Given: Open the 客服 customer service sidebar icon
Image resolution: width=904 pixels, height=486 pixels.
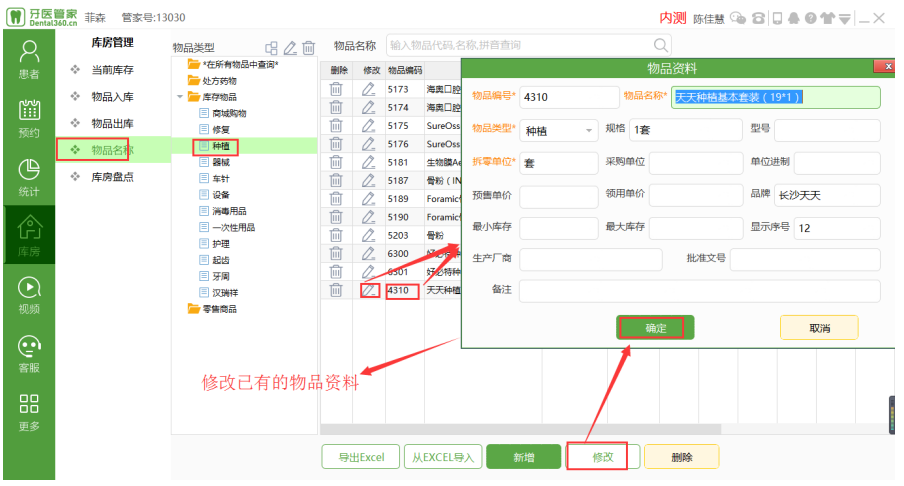Looking at the screenshot, I should coord(29,354).
